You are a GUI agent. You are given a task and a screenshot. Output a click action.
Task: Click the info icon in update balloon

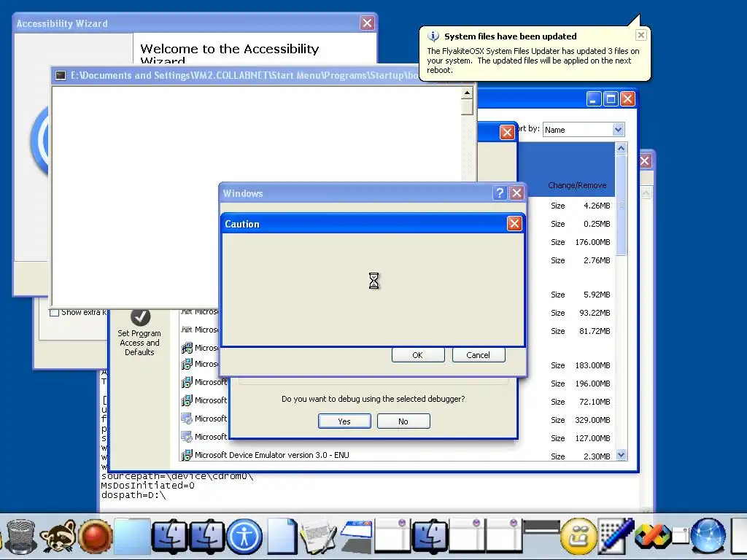point(433,36)
